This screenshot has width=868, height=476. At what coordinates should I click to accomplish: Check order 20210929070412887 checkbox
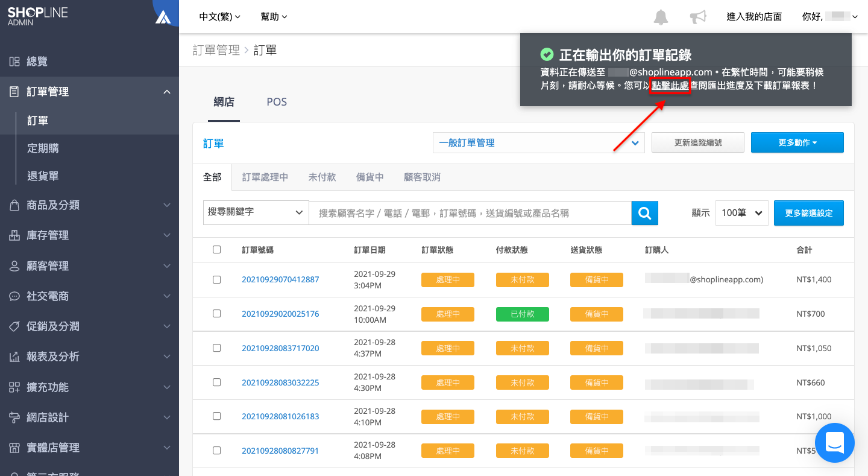pos(217,279)
